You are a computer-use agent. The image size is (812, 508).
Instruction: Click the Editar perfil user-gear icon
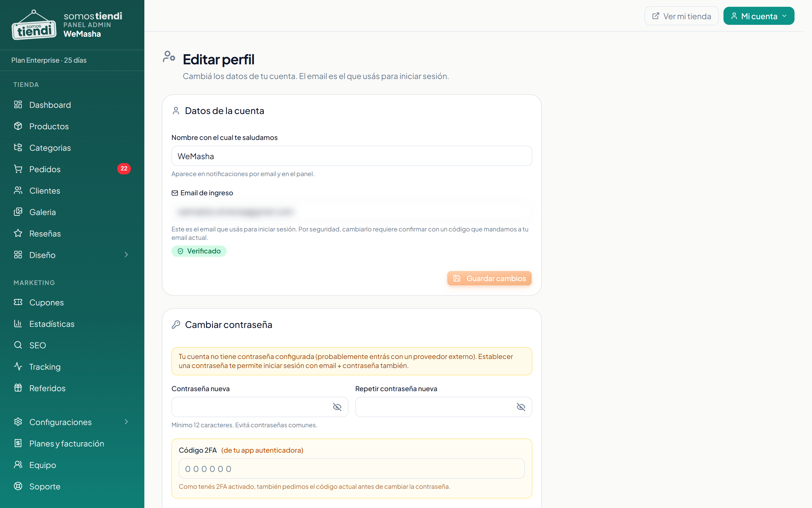pos(169,56)
